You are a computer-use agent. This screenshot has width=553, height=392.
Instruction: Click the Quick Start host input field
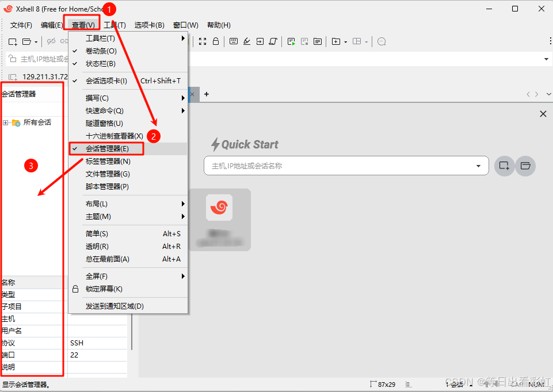tap(346, 166)
